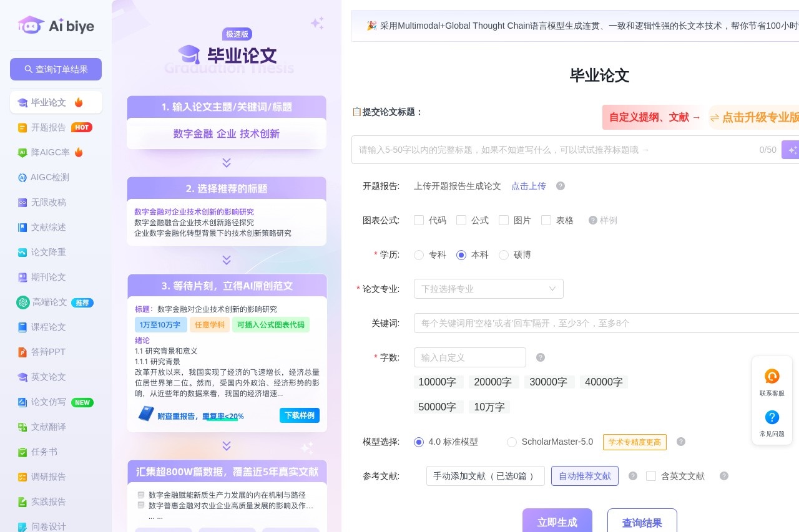Click the 立即生成 button

pos(557,522)
